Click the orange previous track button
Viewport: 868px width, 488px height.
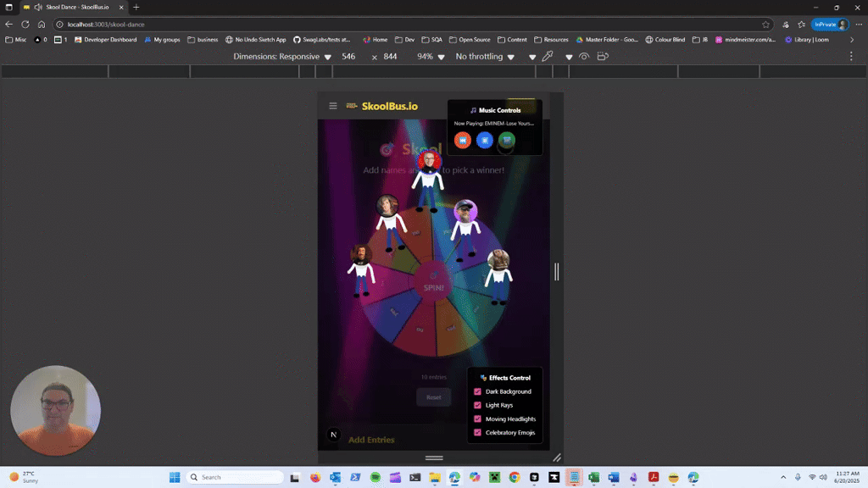tap(463, 140)
